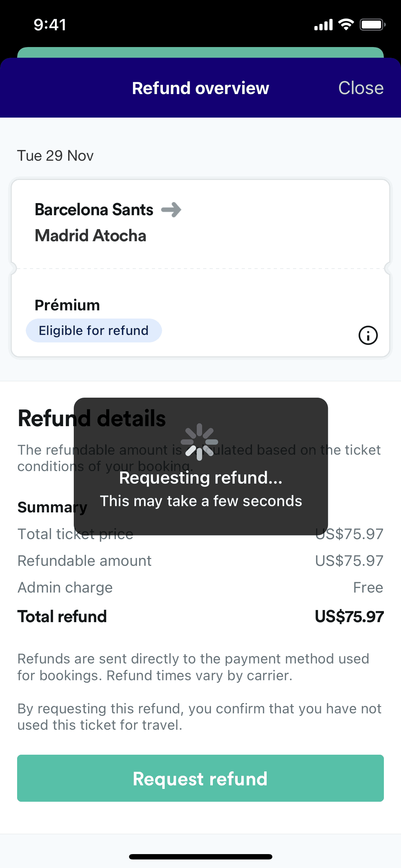Tap the Tue 29 Nov date label
This screenshot has height=868, width=401.
pos(55,156)
